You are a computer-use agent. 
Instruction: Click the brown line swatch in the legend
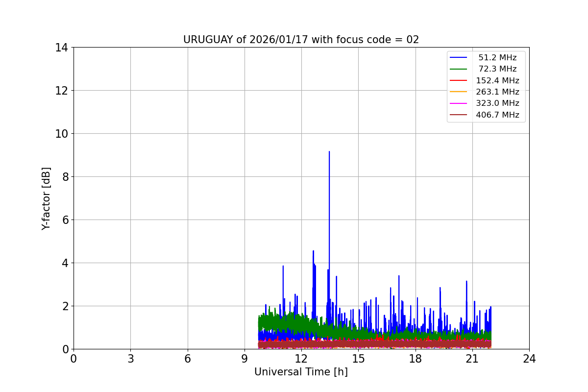(459, 115)
